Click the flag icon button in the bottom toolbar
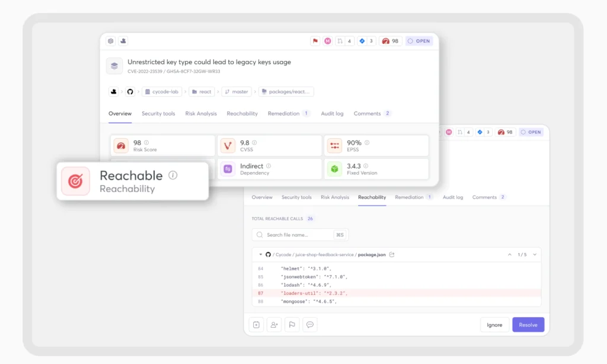This screenshot has height=364, width=607. click(292, 325)
